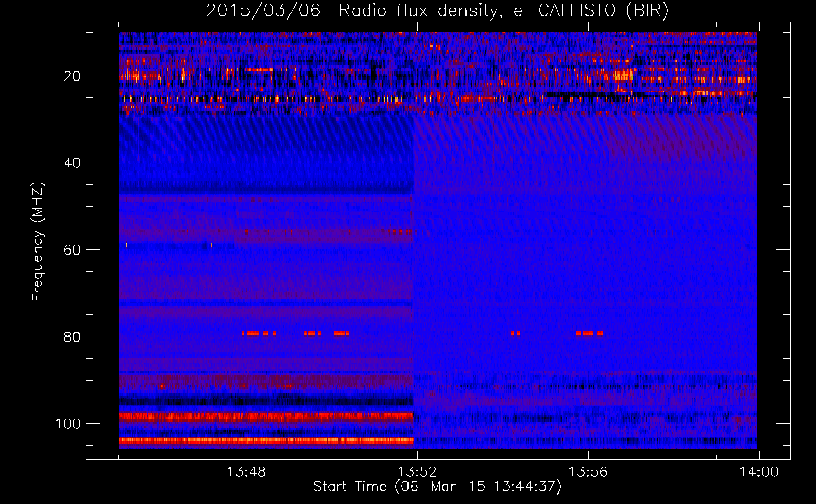Click the 14:00 time tick label
Screen dimensions: 816x504
759,472
